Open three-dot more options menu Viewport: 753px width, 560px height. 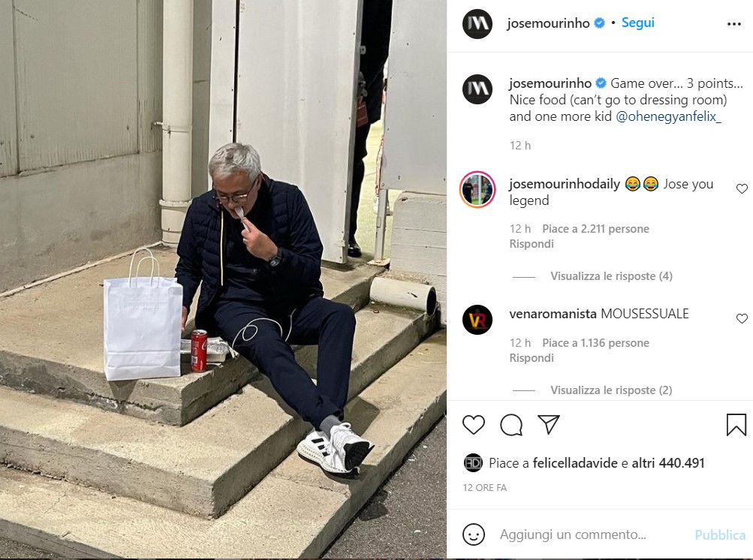734,24
